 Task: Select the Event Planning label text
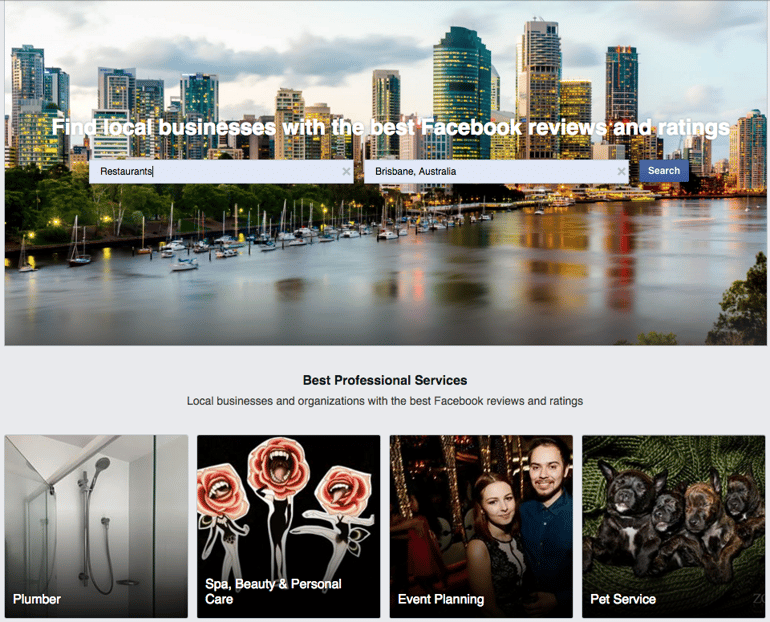(x=441, y=599)
